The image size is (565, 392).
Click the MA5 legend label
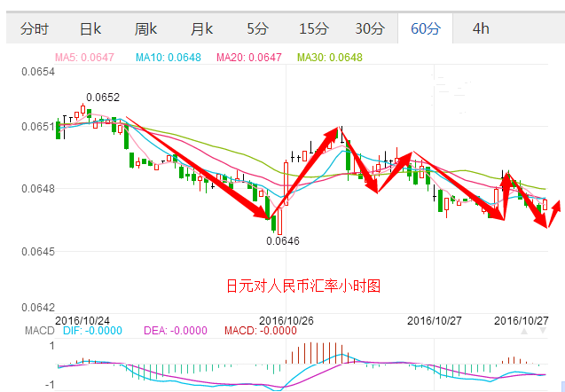(84, 58)
